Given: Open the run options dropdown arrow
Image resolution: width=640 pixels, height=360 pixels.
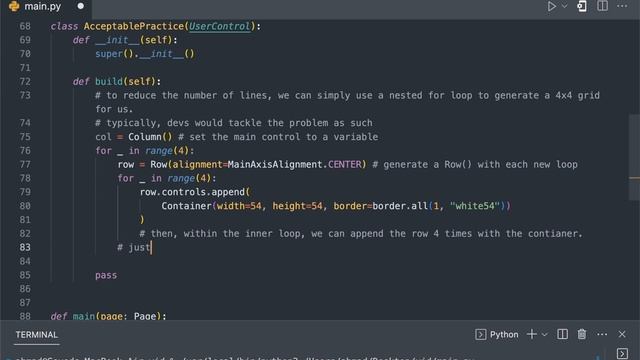Looking at the screenshot, I should (x=565, y=6).
